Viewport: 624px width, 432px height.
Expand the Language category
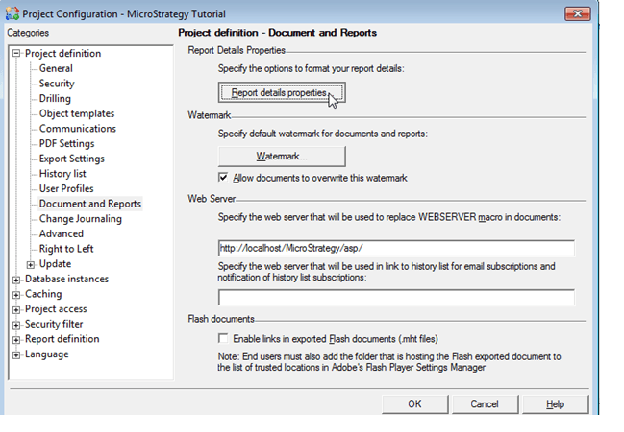point(16,354)
